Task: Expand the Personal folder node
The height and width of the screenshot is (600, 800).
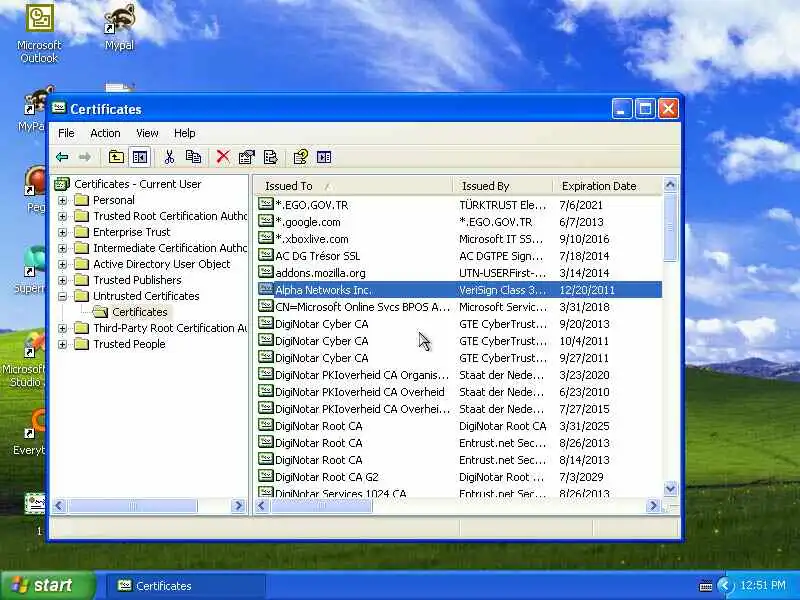Action: pos(62,200)
